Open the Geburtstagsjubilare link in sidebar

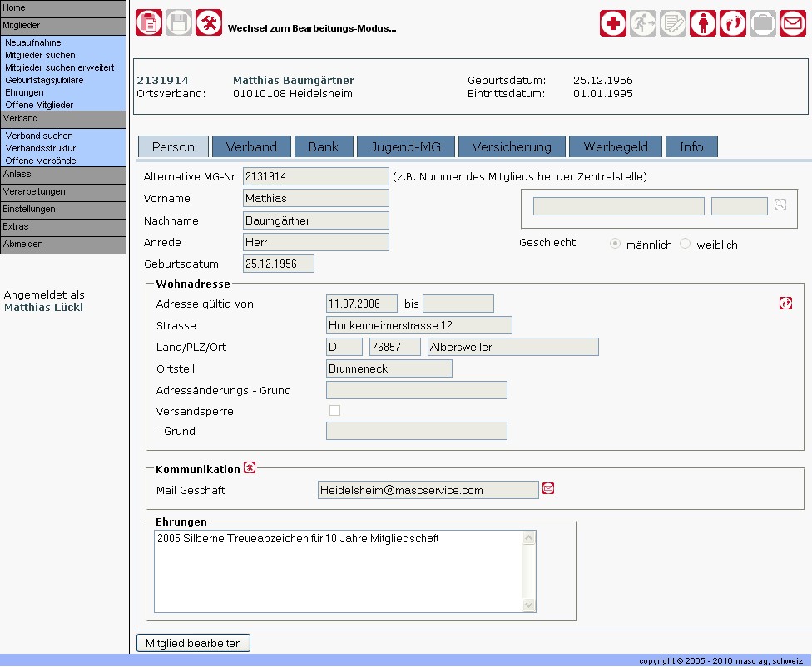tap(44, 80)
